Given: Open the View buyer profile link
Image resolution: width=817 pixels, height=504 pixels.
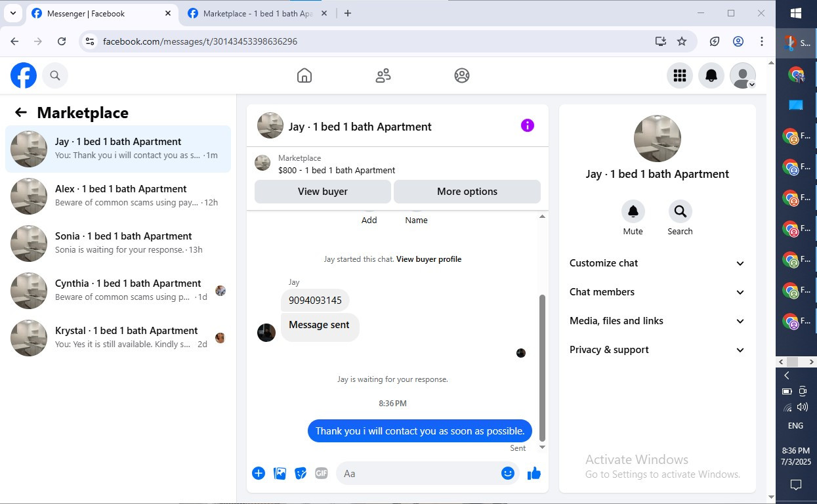Looking at the screenshot, I should pyautogui.click(x=429, y=259).
